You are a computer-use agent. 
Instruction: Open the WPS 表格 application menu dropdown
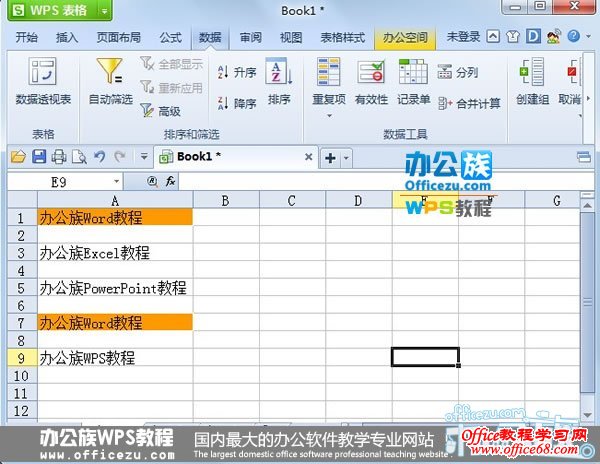coord(104,11)
